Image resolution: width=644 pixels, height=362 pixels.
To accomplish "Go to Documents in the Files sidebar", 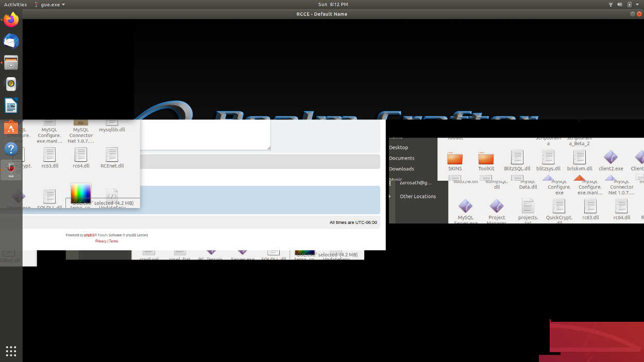I will tap(402, 158).
